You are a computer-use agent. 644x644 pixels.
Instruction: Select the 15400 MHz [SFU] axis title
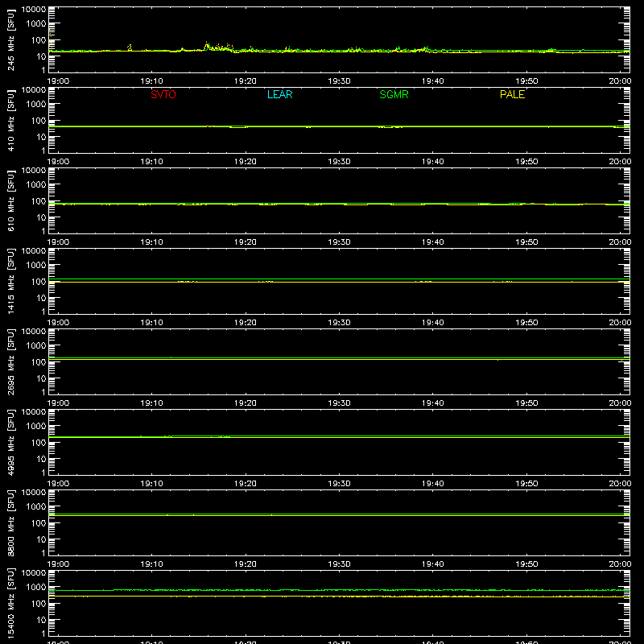tap(10, 603)
